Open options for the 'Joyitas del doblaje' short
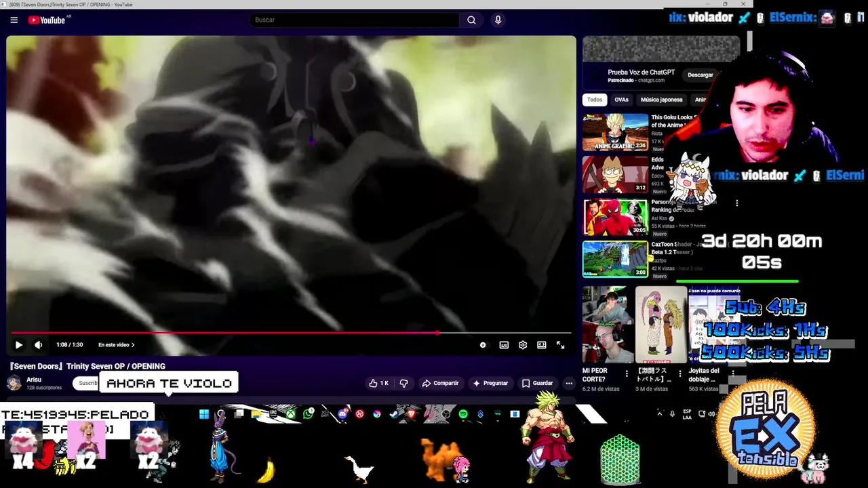The height and width of the screenshot is (488, 868). [x=733, y=373]
